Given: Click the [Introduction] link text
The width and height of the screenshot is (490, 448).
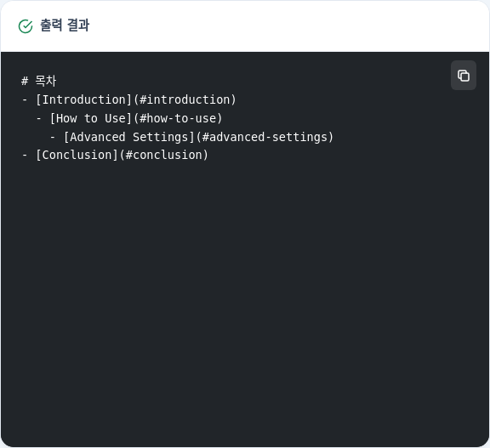Looking at the screenshot, I should pyautogui.click(x=83, y=99).
